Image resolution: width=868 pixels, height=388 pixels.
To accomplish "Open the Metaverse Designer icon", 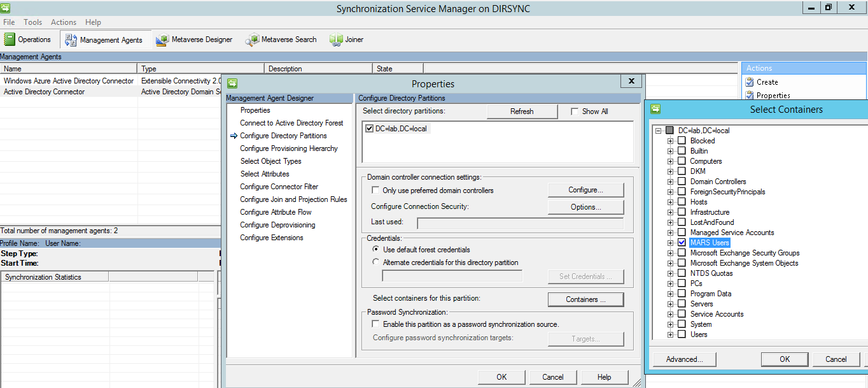I will [162, 40].
